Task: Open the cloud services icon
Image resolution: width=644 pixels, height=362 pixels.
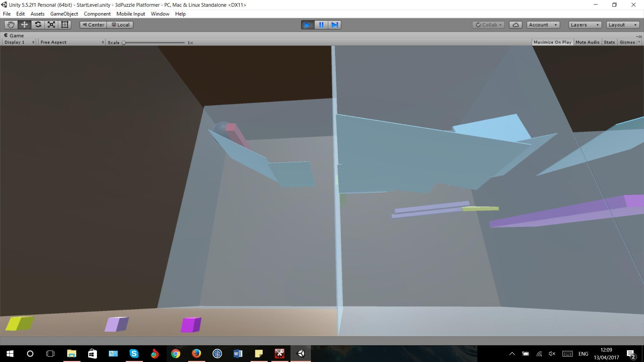Action: tap(516, 25)
